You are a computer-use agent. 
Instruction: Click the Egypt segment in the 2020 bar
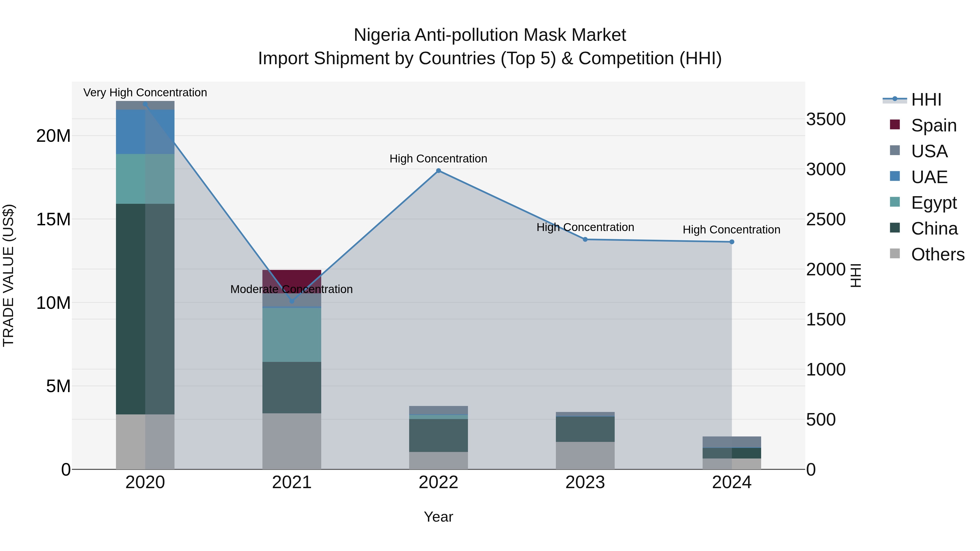145,179
